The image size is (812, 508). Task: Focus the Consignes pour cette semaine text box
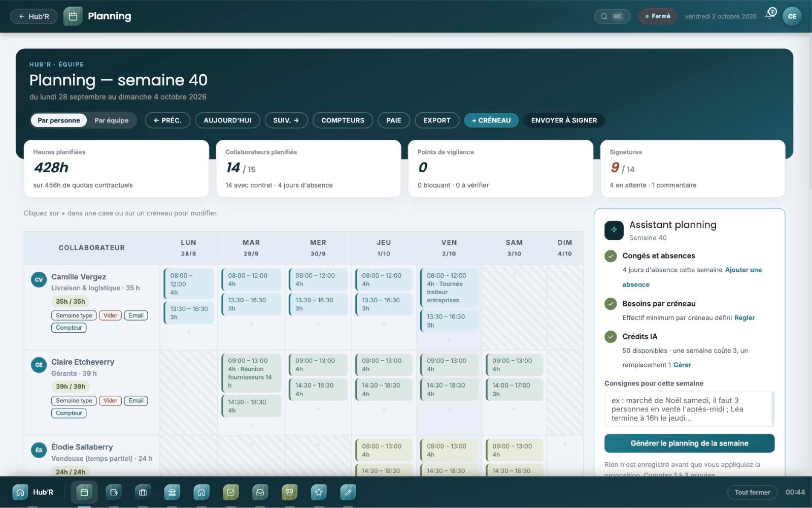[x=689, y=409]
